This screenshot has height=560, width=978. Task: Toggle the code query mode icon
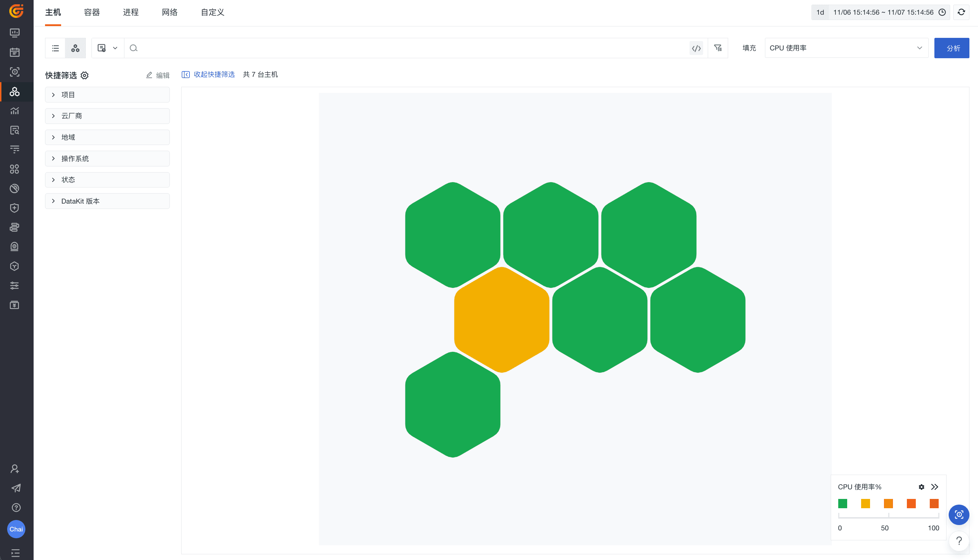pos(696,48)
